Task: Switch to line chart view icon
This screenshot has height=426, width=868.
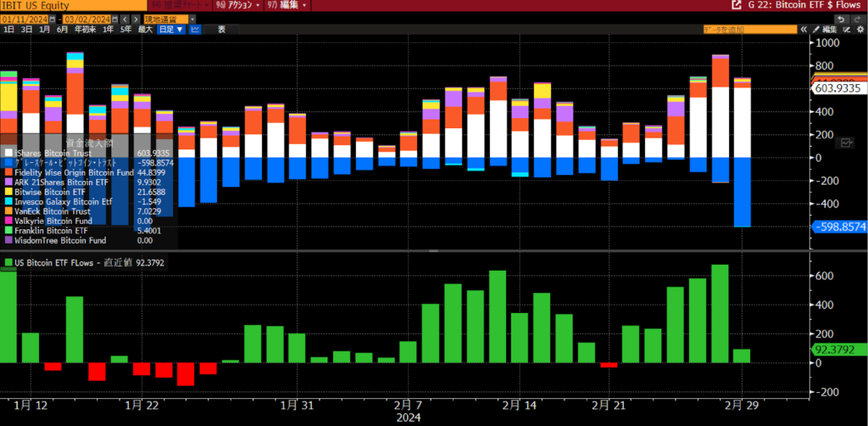Action: point(196,30)
